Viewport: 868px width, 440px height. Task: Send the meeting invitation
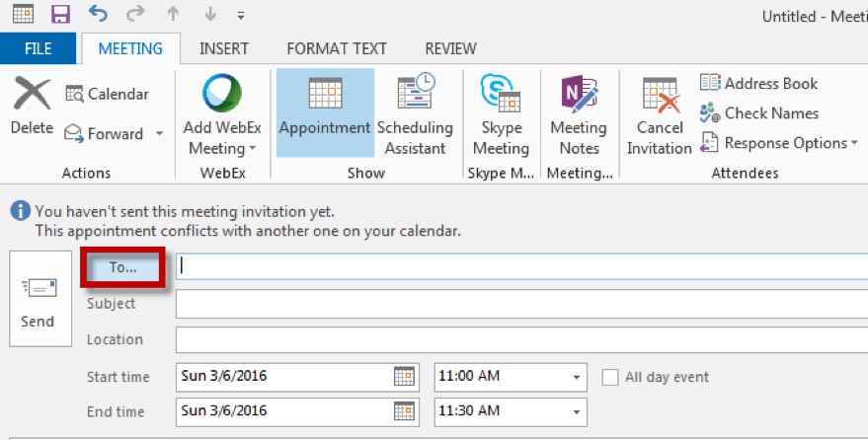click(x=39, y=299)
